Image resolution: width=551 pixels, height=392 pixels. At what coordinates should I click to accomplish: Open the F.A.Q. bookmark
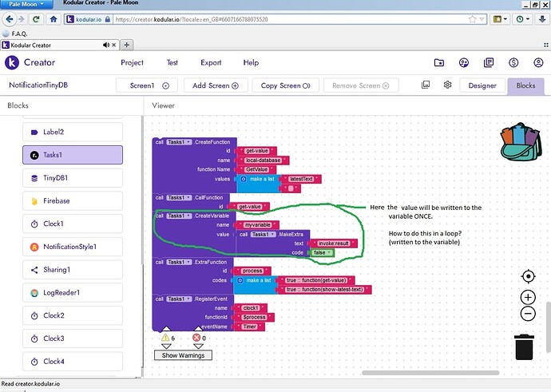pos(14,34)
